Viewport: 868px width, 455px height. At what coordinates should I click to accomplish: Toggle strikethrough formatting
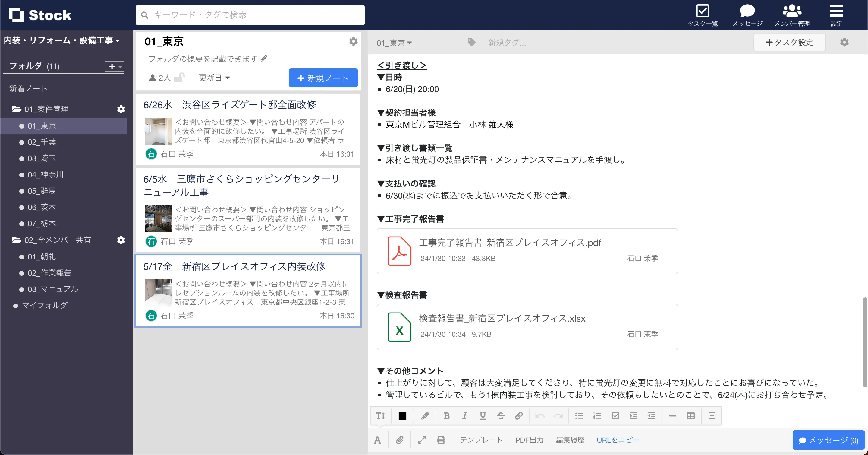501,416
